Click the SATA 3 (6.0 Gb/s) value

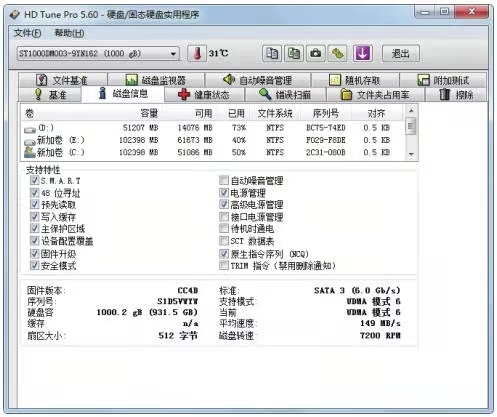(357, 290)
